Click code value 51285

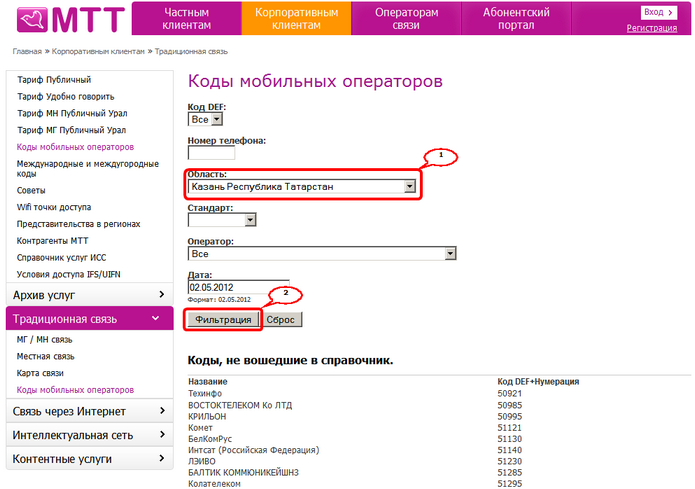click(510, 473)
